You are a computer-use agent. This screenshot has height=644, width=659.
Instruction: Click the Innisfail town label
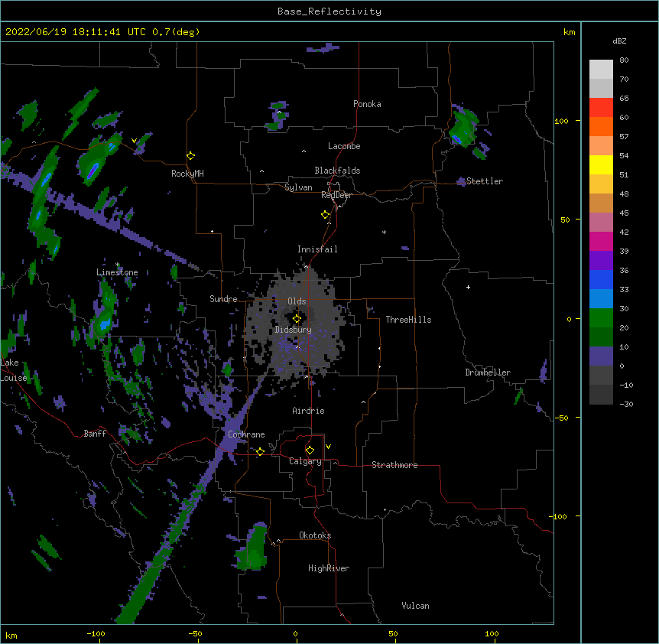click(x=317, y=249)
